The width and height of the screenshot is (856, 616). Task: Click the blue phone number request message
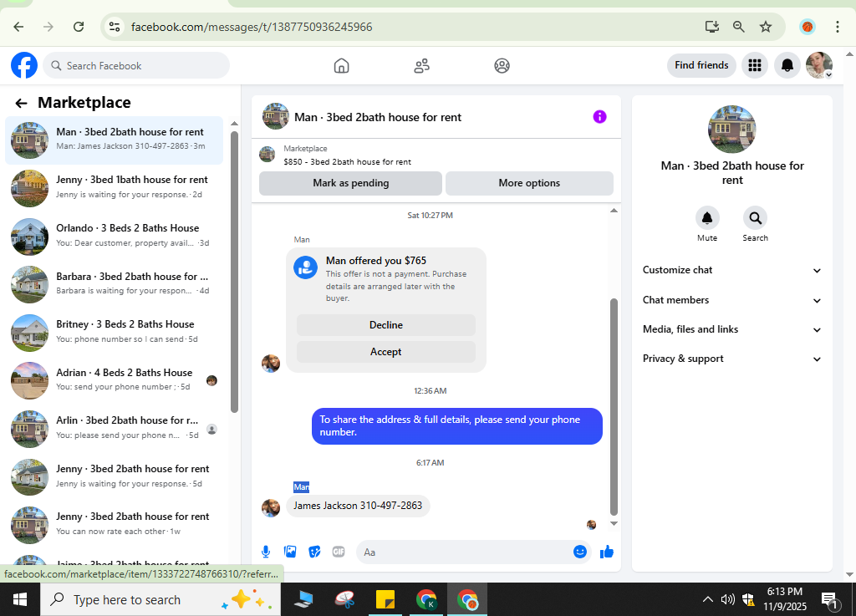(457, 426)
